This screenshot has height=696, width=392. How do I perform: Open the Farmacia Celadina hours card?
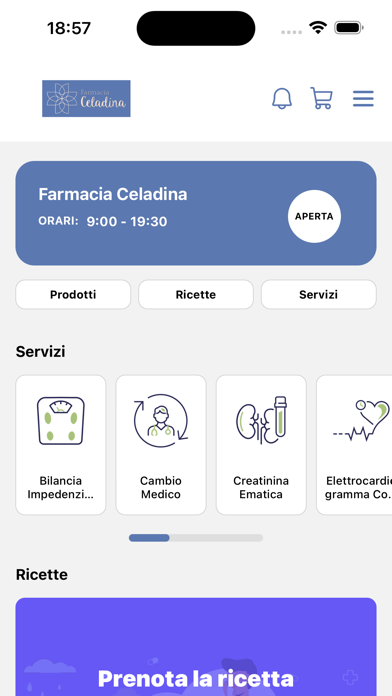click(x=196, y=213)
